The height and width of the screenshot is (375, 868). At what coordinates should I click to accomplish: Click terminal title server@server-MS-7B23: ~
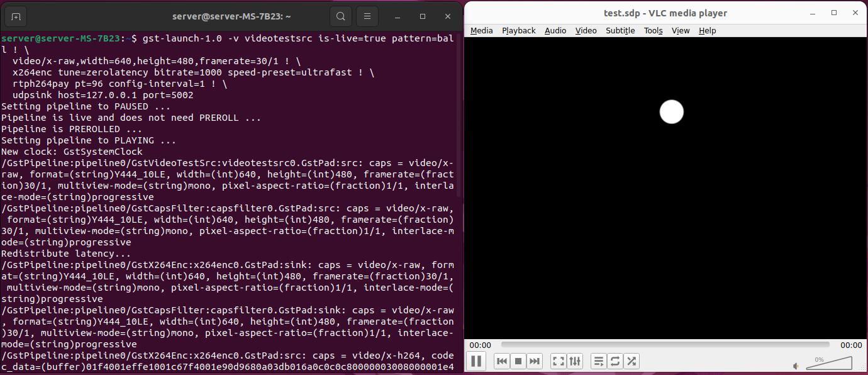tap(231, 16)
